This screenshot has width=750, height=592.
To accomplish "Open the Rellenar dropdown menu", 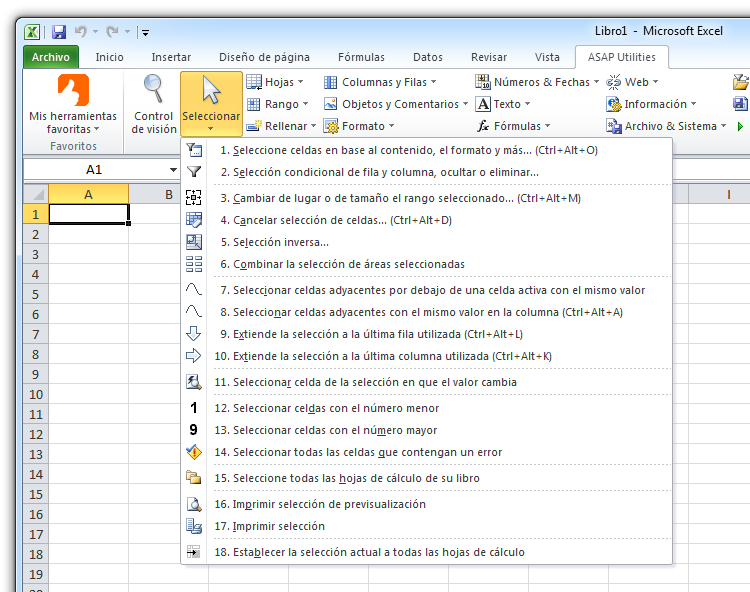I will tap(281, 126).
